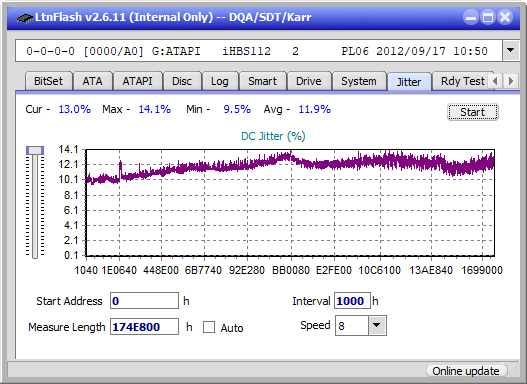Viewport: 527px width, 384px height.
Task: Switch to the ATA tab
Action: (92, 81)
